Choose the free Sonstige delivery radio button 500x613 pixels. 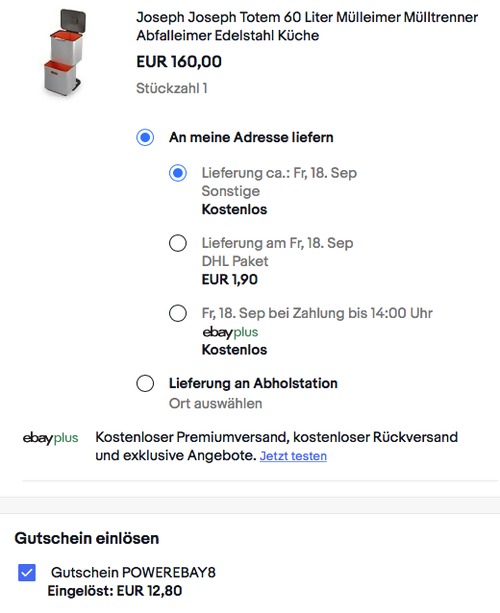(x=178, y=173)
